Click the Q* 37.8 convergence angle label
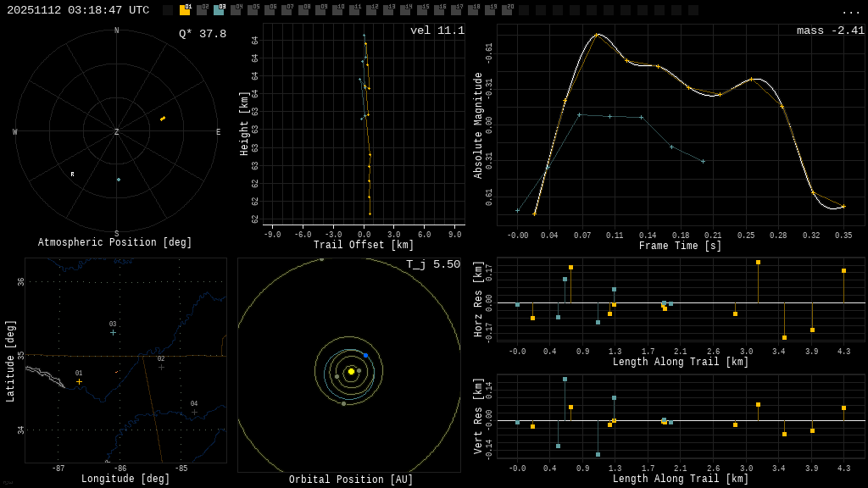This screenshot has height=488, width=868. click(x=202, y=34)
